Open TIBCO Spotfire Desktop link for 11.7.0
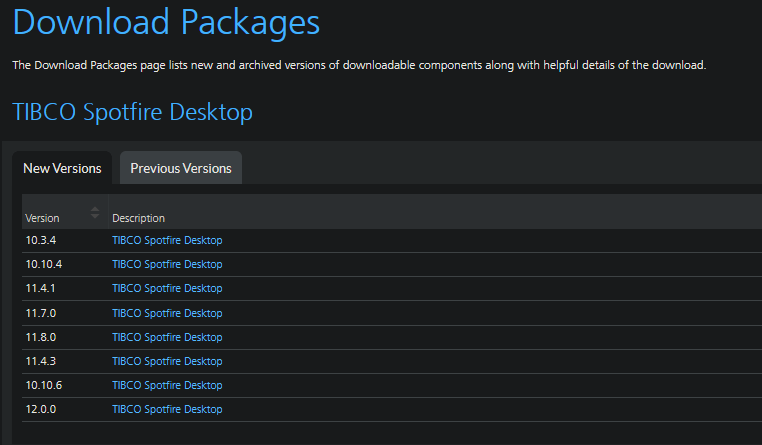Screen dimensions: 762x445 [x=167, y=313]
